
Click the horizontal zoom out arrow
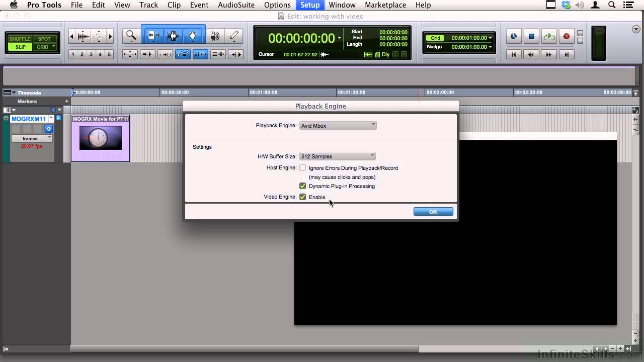click(x=71, y=36)
